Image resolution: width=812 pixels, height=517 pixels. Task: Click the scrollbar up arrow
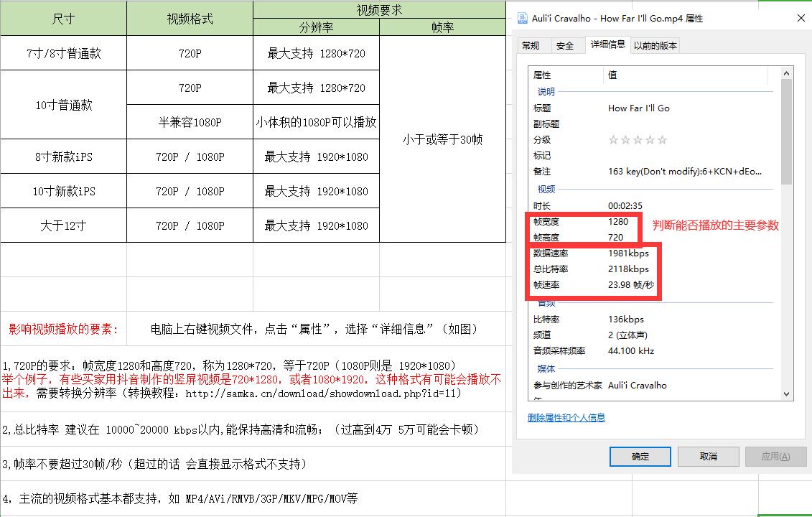tap(787, 72)
